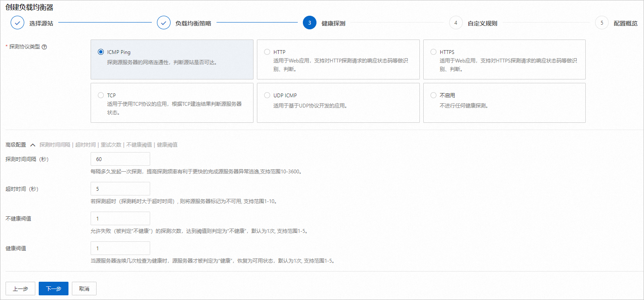Click the text 适用于基于UDP协议开发的应用。
Viewport: 644px width, 300px height.
[x=310, y=105]
